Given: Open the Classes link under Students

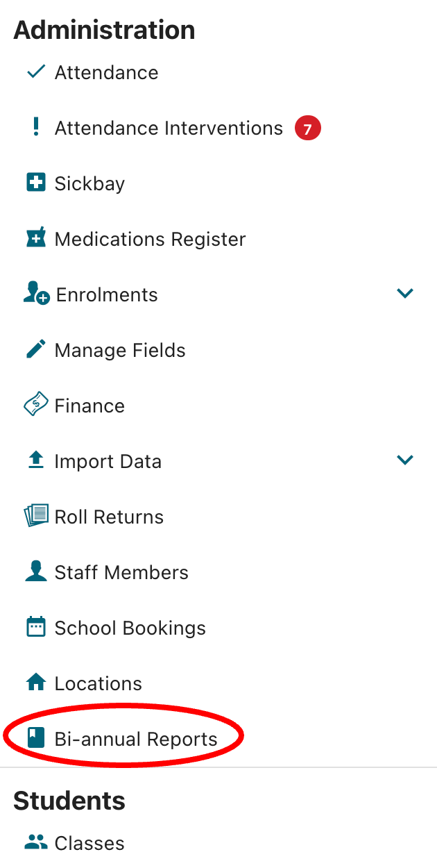Looking at the screenshot, I should click(x=89, y=843).
